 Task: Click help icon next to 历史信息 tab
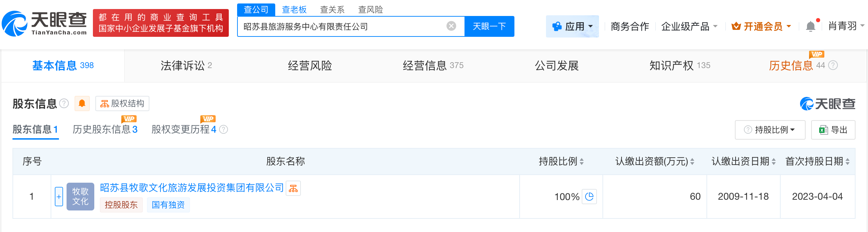click(833, 65)
